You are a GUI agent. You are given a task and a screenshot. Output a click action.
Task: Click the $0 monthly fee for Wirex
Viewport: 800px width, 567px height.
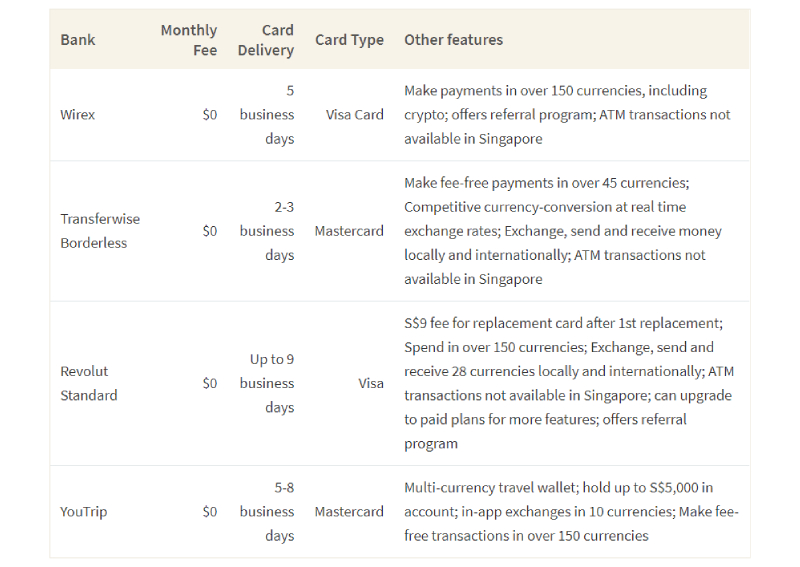tap(209, 115)
